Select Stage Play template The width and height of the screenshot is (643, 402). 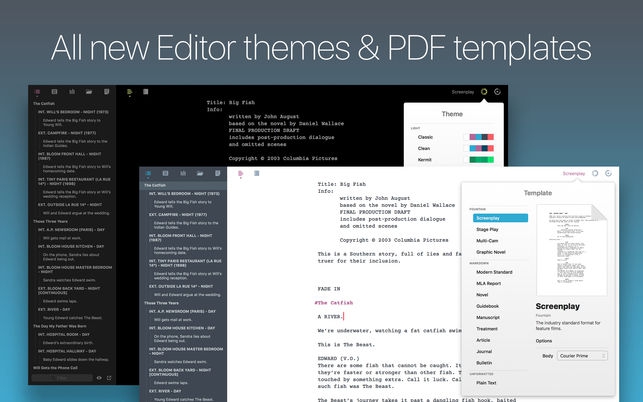point(487,229)
